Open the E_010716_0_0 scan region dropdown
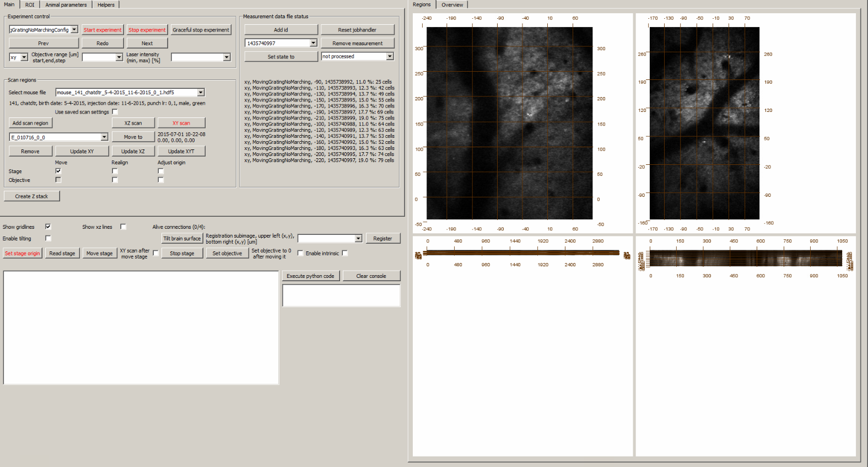This screenshot has height=467, width=868. [104, 137]
